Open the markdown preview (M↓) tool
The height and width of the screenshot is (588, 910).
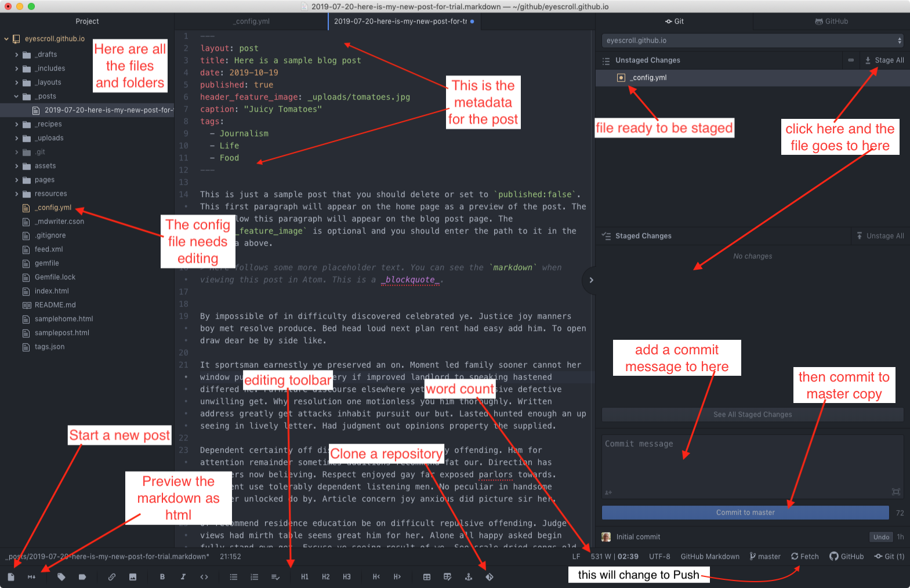click(x=31, y=577)
